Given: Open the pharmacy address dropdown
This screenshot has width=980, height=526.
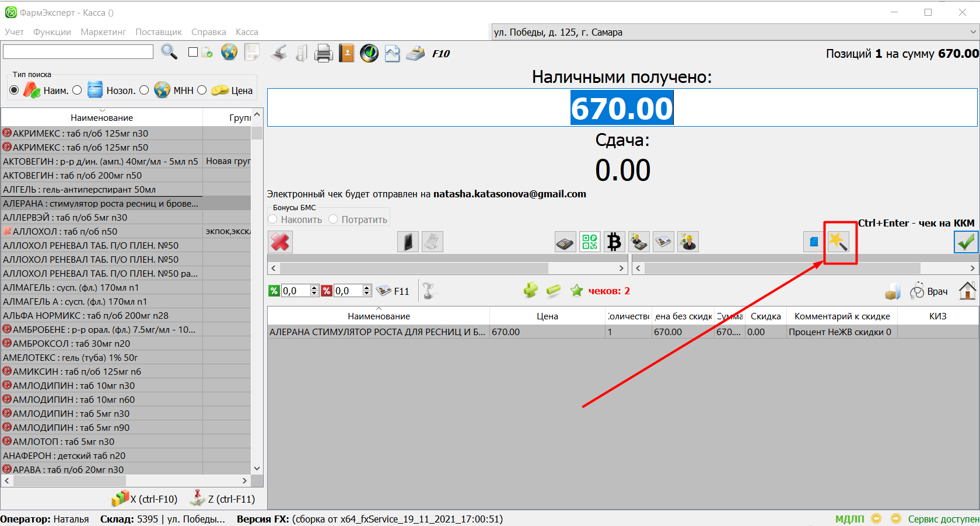Looking at the screenshot, I should (x=972, y=32).
